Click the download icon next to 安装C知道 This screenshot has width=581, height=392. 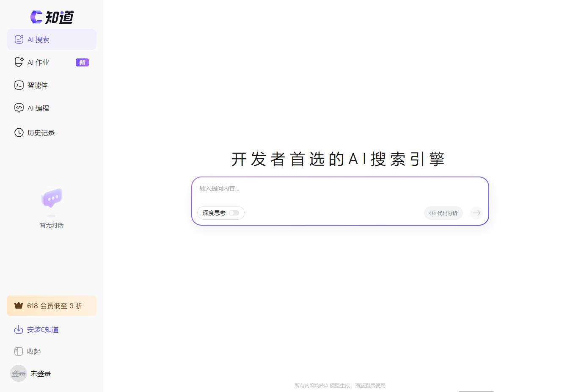[19, 329]
